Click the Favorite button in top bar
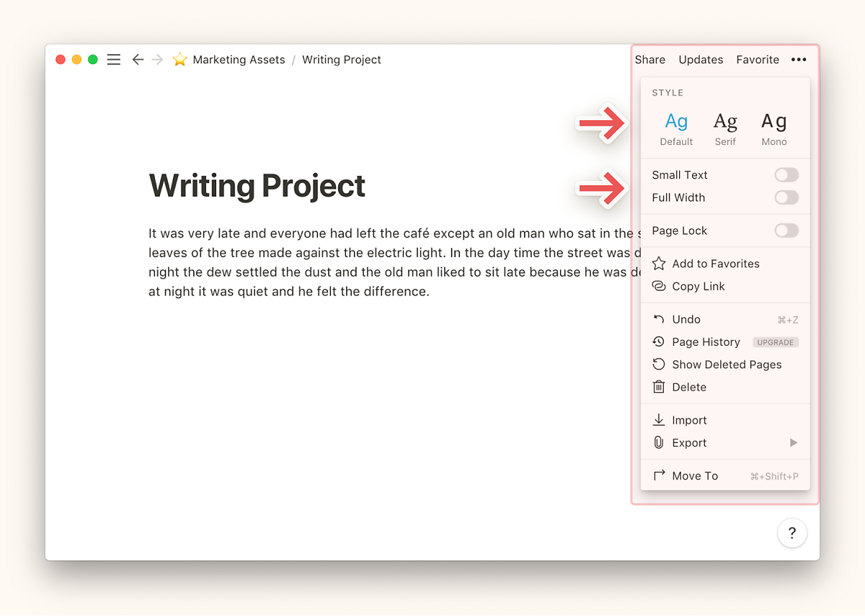Image resolution: width=865 pixels, height=616 pixels. pyautogui.click(x=758, y=60)
